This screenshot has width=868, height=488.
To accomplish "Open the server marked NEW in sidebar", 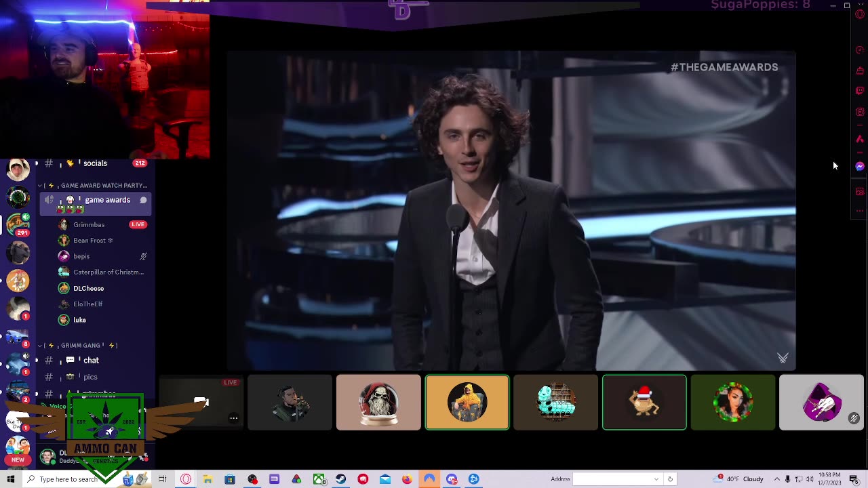I will [18, 450].
